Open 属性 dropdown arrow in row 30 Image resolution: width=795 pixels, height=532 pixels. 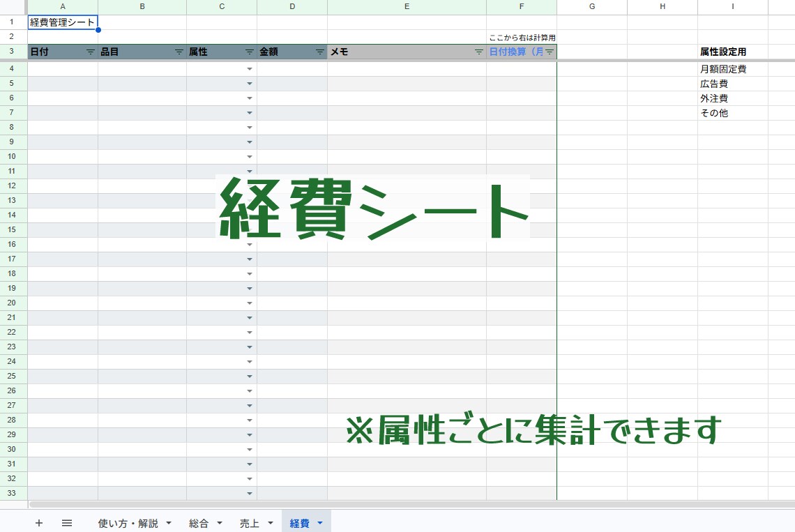click(x=250, y=450)
